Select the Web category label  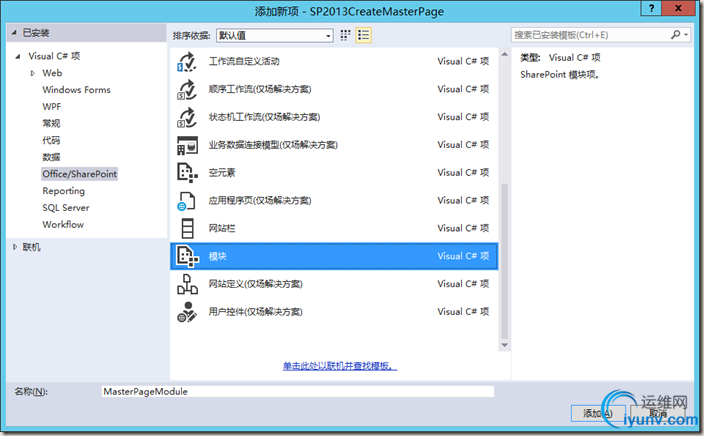[52, 73]
